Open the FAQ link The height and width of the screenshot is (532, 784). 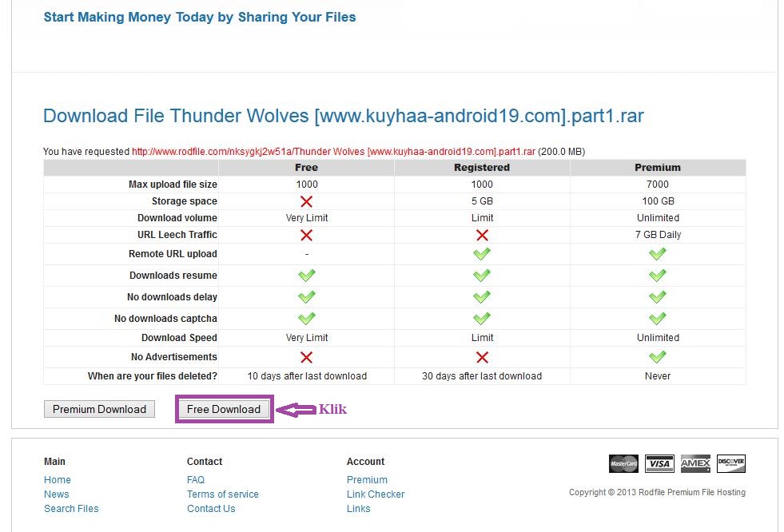[x=196, y=479]
